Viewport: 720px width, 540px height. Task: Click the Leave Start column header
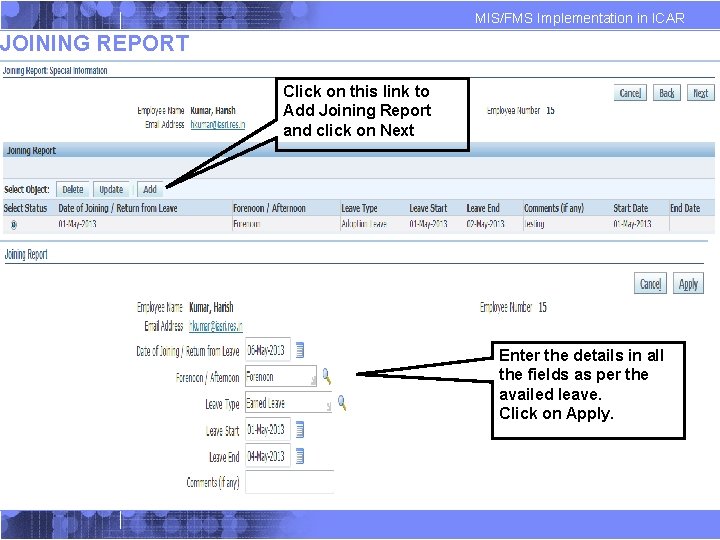428,208
